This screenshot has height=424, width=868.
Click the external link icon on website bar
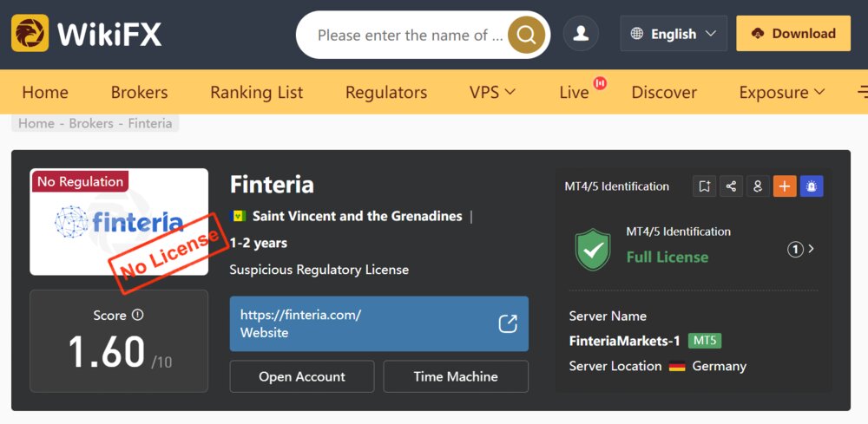[508, 324]
